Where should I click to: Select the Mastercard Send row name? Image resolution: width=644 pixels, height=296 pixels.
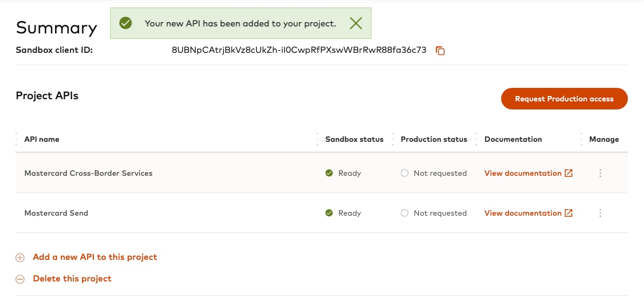(x=56, y=213)
